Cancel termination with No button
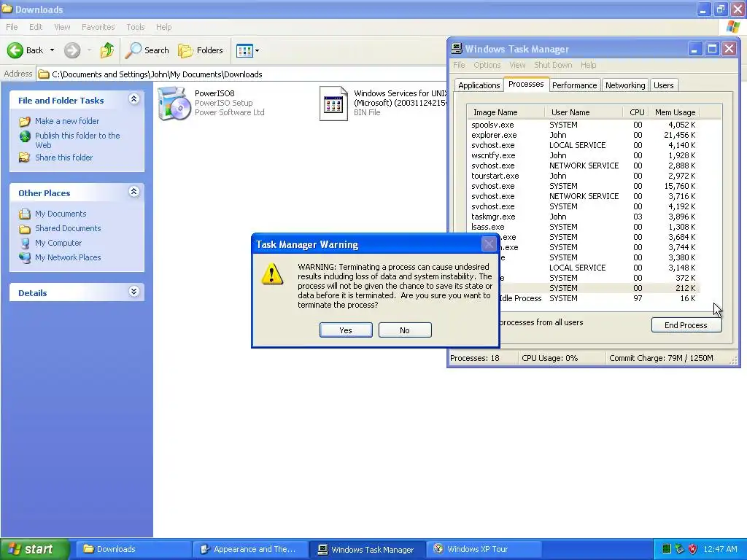 tap(405, 330)
